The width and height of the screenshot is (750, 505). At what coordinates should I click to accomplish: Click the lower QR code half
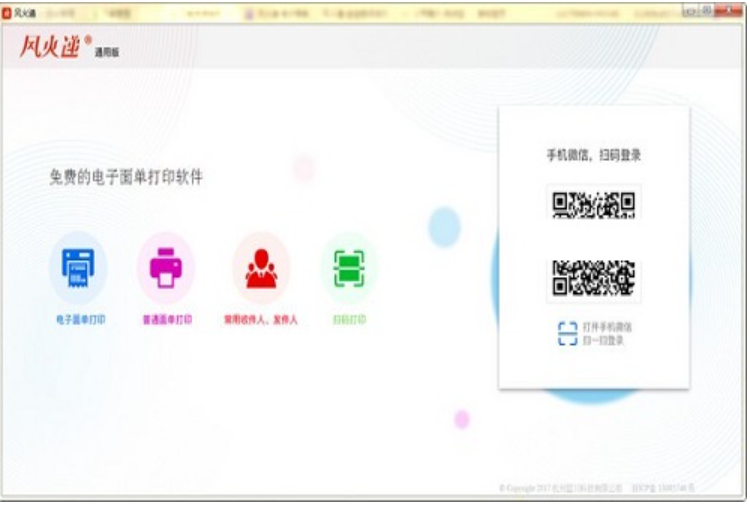(x=594, y=278)
